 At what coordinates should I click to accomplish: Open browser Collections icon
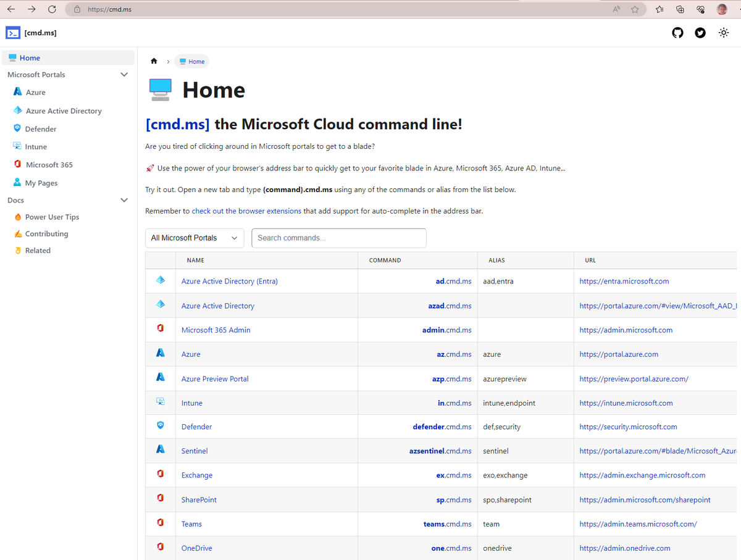tap(680, 9)
